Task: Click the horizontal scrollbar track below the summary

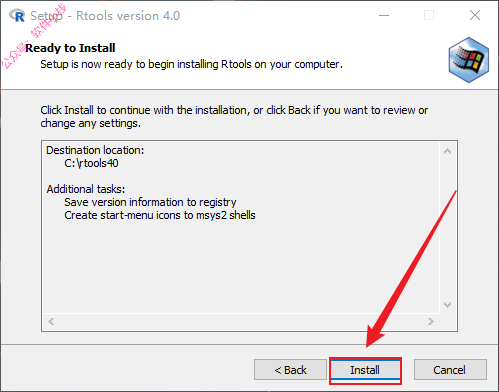Action: click(241, 321)
